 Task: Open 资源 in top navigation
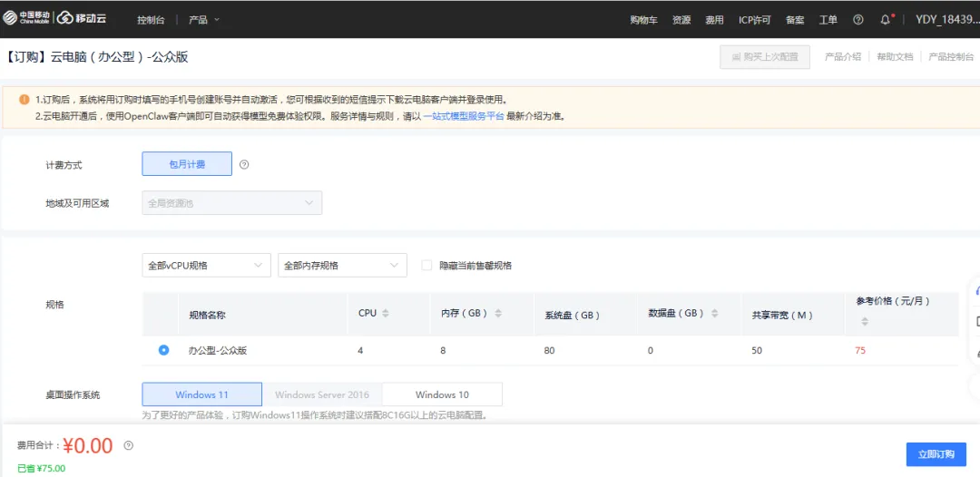coord(681,19)
